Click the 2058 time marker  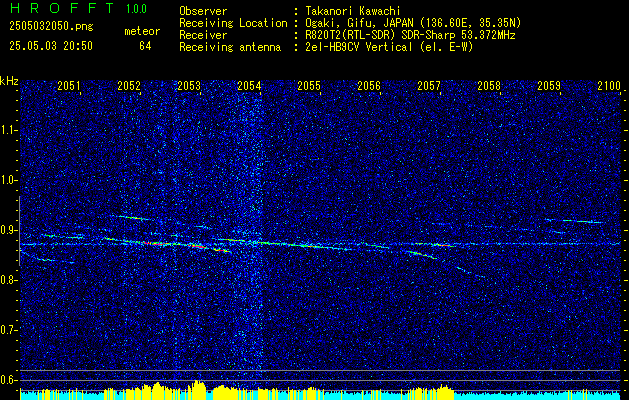pos(489,85)
